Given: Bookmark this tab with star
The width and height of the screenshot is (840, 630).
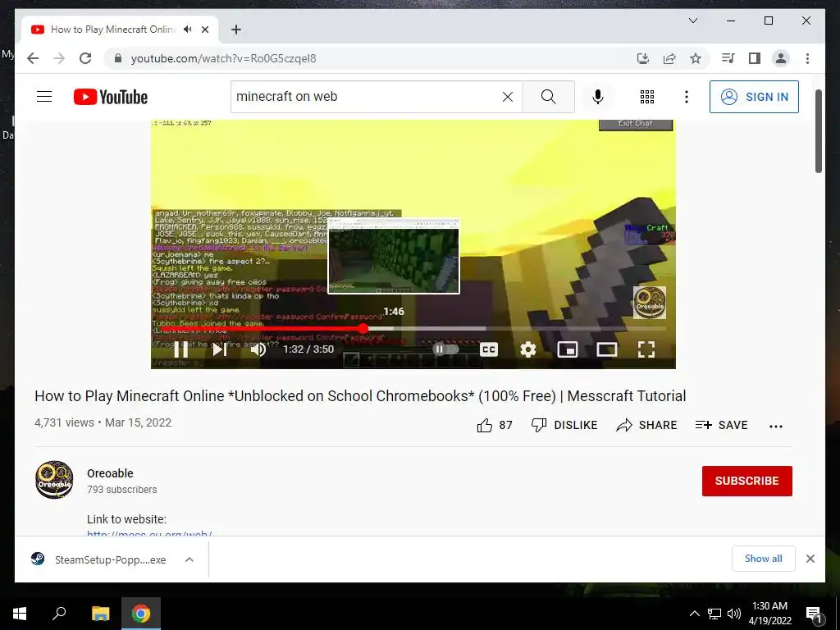Looking at the screenshot, I should tap(696, 58).
